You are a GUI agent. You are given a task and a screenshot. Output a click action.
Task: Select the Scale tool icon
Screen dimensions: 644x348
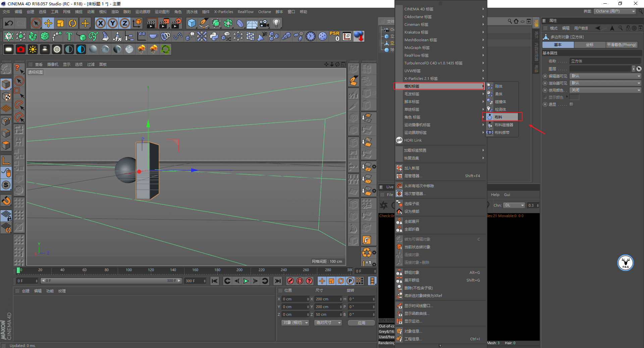[60, 23]
